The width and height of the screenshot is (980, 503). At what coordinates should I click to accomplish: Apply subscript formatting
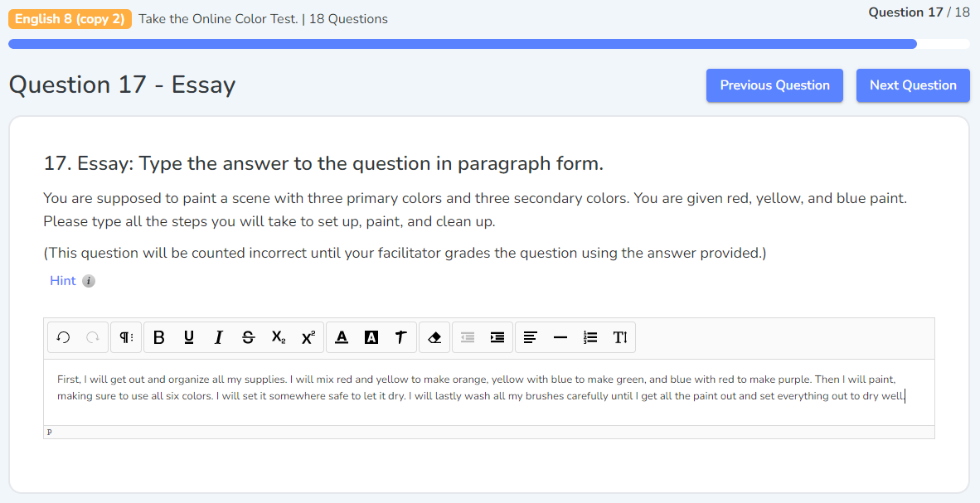pos(278,337)
